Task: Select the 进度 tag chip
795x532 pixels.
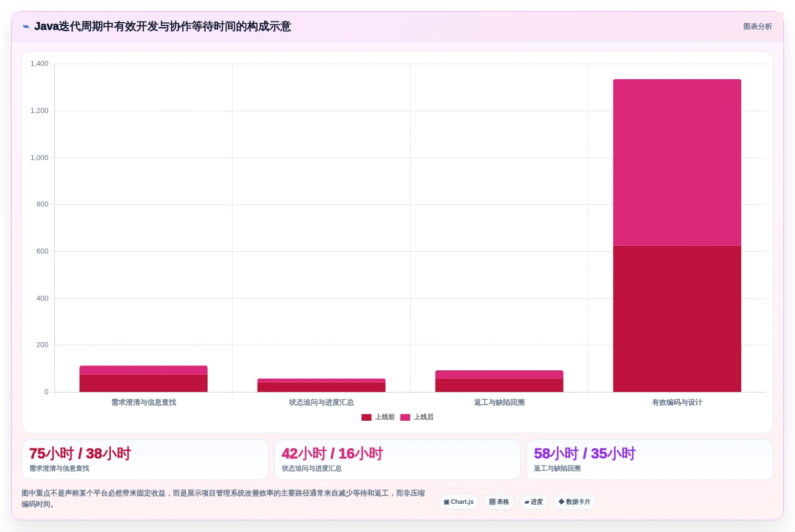Action: (534, 502)
